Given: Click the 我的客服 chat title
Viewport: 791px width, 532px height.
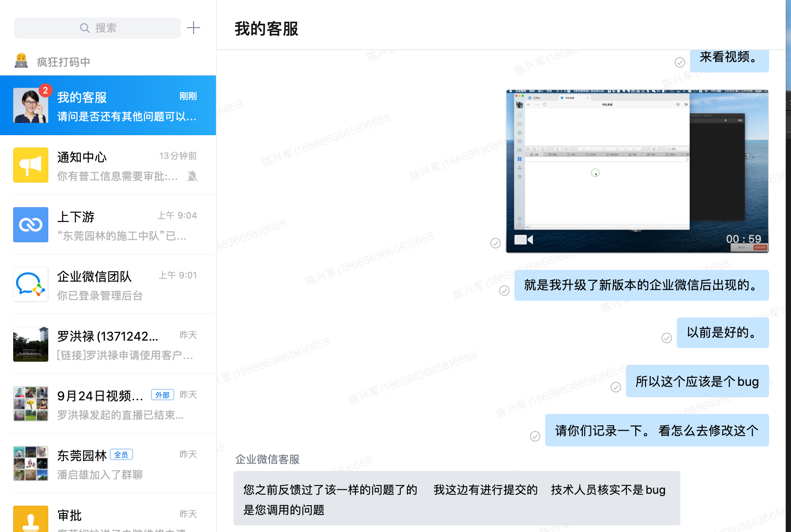Looking at the screenshot, I should [x=266, y=29].
